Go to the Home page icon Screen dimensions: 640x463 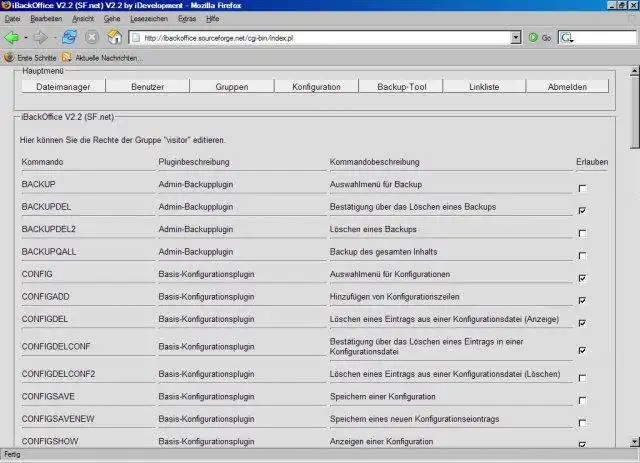(114, 37)
